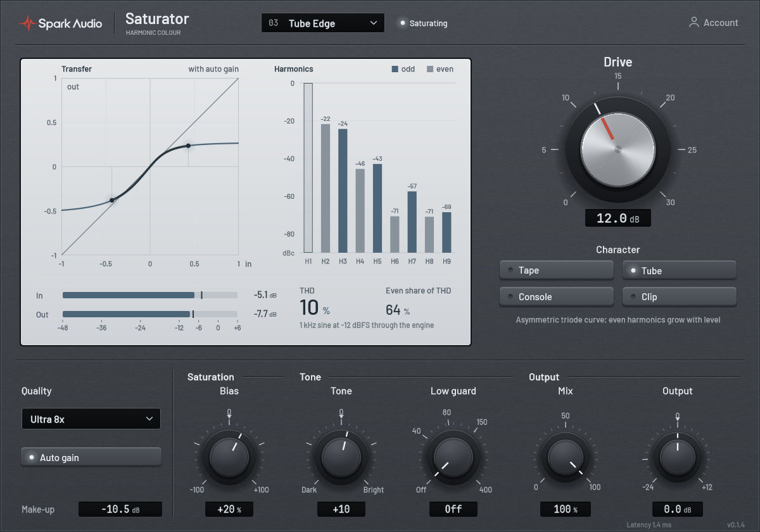
Task: Click the lower point on transfer curve
Action: (112, 200)
